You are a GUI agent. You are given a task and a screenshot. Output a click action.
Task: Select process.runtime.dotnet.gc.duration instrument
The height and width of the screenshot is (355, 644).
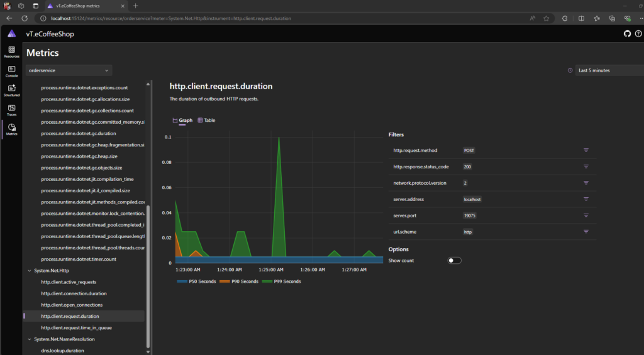pos(79,133)
